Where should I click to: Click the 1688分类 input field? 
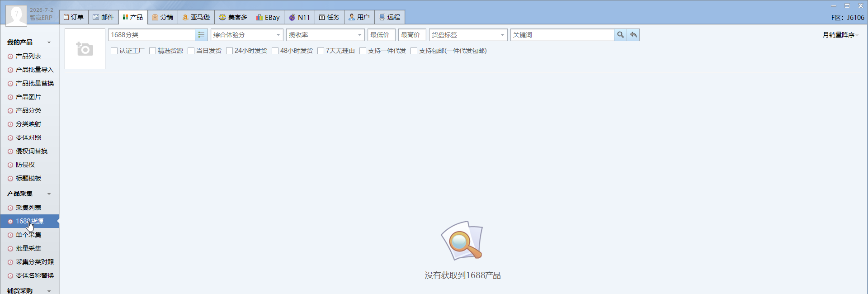[x=152, y=35]
